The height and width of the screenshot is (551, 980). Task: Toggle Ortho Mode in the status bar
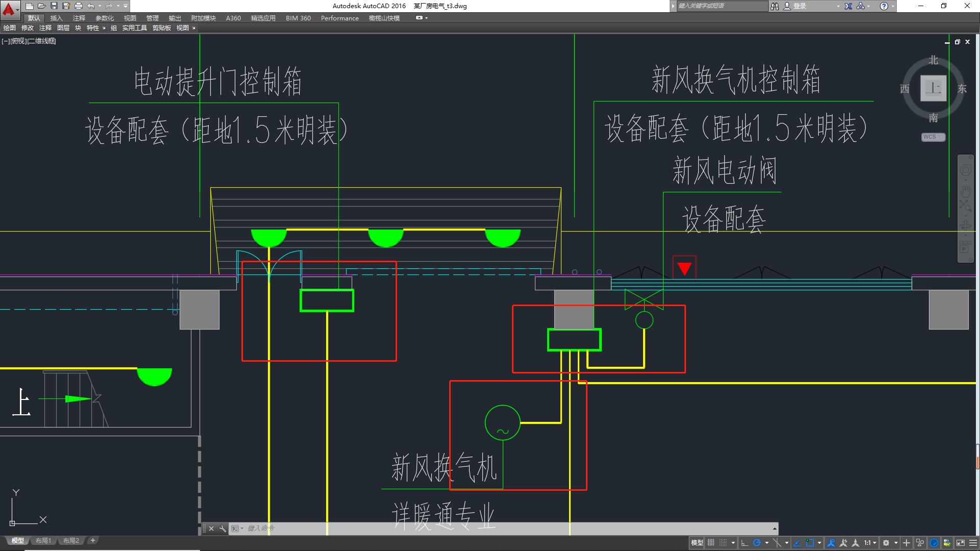tap(745, 543)
